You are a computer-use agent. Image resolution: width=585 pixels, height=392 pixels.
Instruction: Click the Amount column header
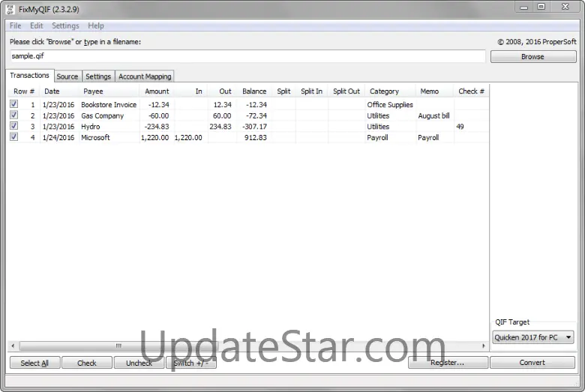(157, 91)
